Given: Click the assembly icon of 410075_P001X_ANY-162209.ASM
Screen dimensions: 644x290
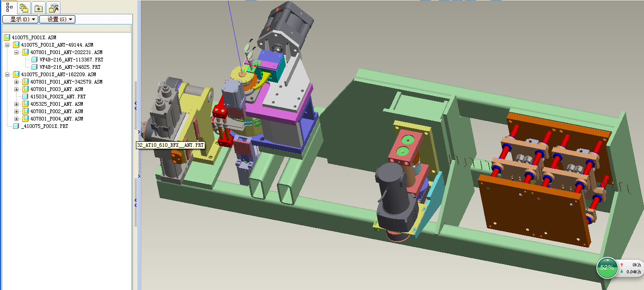Looking at the screenshot, I should click(16, 74).
